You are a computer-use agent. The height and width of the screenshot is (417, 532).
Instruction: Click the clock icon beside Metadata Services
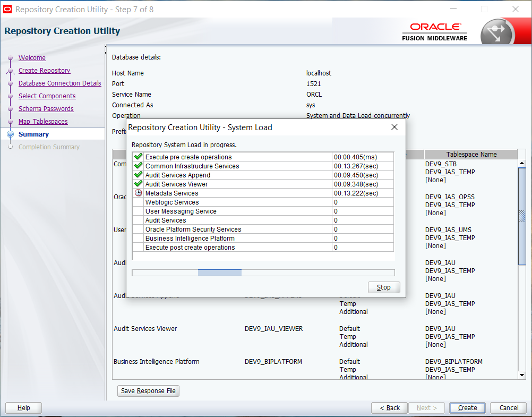(138, 193)
